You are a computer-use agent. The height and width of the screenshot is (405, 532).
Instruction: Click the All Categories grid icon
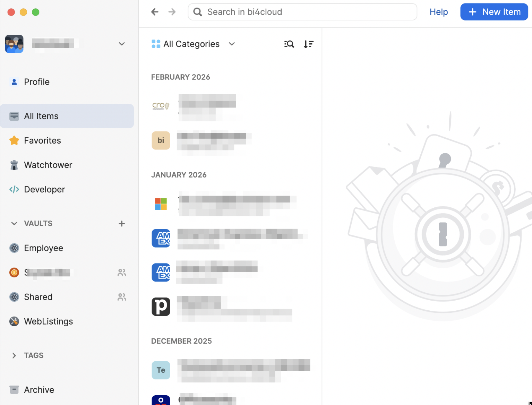click(156, 44)
